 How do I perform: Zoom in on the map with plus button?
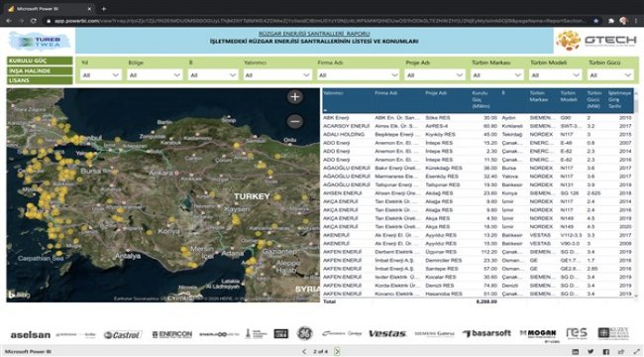pos(295,97)
